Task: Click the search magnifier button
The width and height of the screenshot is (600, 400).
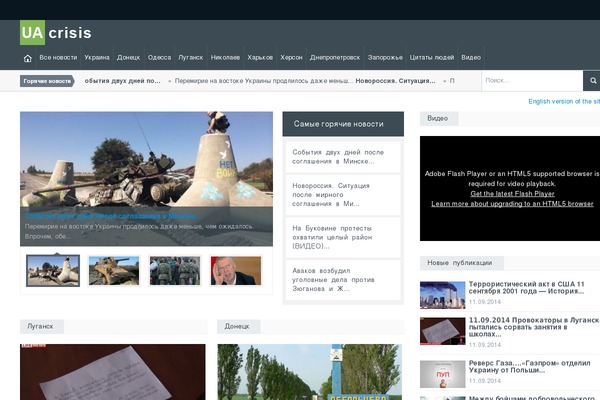Action: [x=592, y=80]
